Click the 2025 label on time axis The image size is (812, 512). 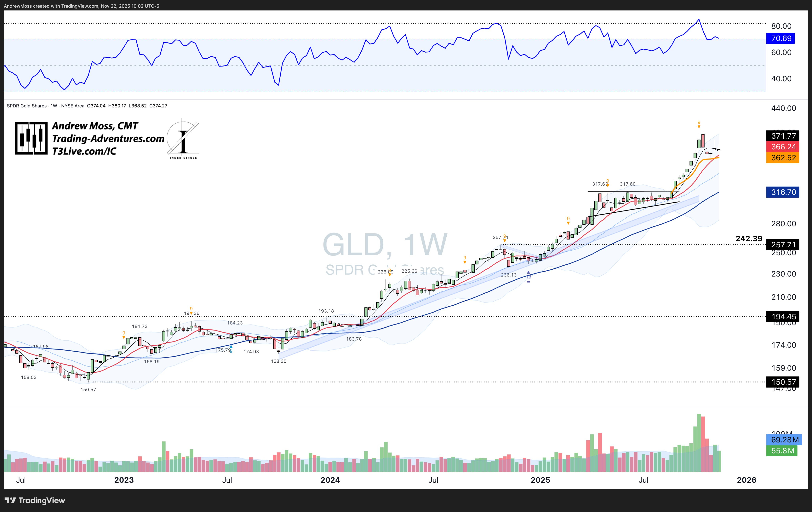pos(540,480)
